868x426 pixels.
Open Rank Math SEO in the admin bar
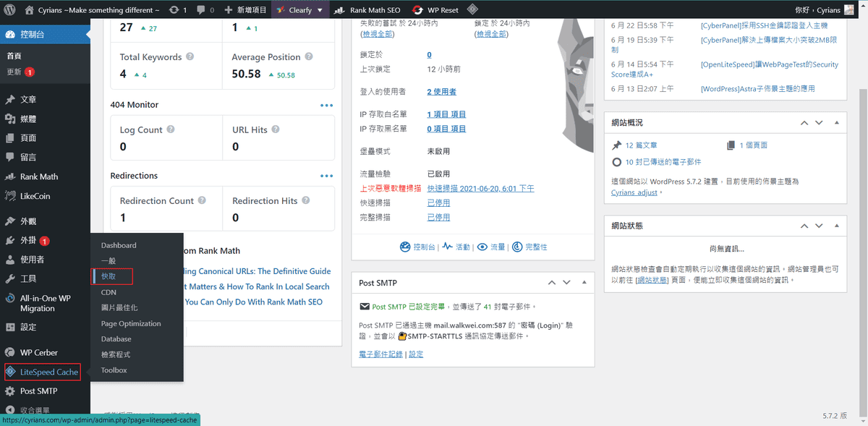(367, 10)
